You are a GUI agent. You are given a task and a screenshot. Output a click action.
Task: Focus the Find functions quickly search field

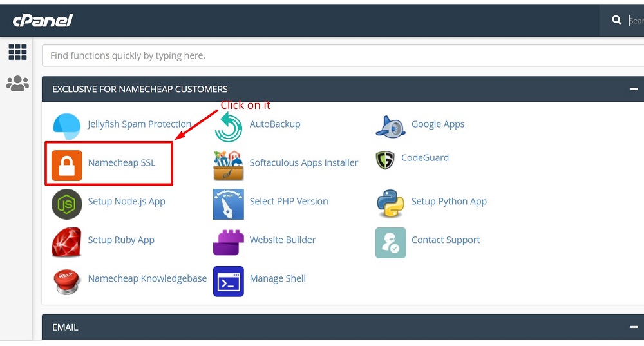[343, 55]
